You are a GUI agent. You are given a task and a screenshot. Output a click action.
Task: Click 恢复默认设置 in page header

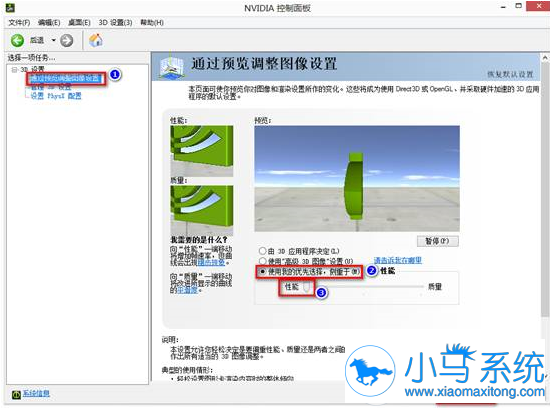[x=510, y=74]
